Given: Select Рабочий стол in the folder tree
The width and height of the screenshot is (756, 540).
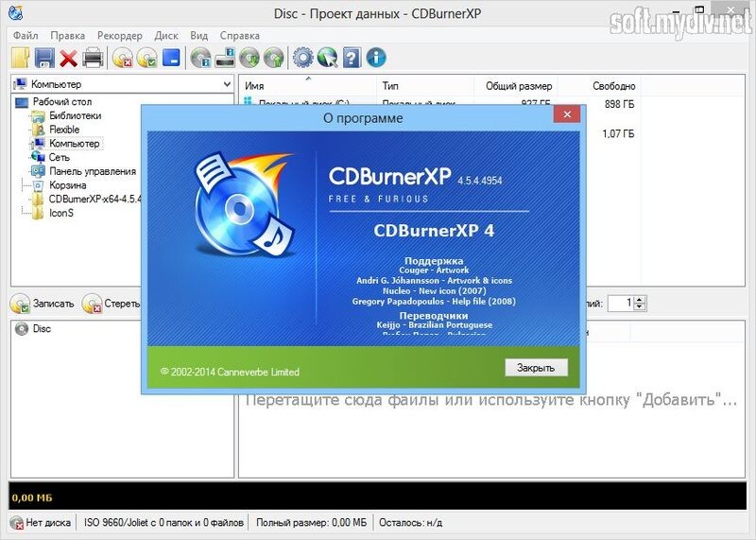Looking at the screenshot, I should point(62,102).
